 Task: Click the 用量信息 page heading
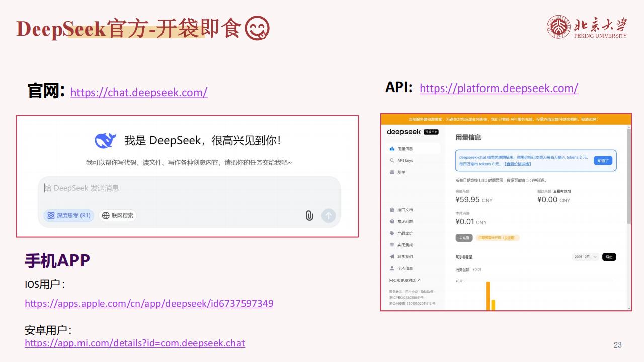coord(468,137)
